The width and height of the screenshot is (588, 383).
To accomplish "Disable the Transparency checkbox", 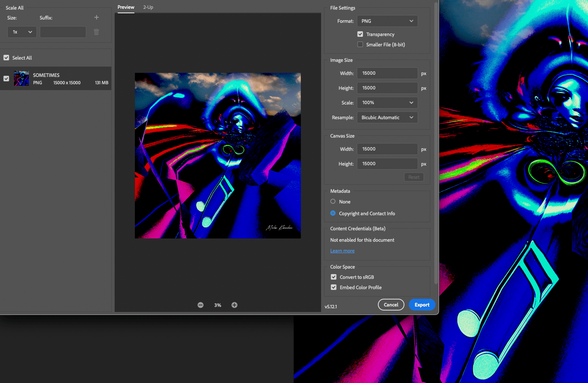I will point(360,34).
